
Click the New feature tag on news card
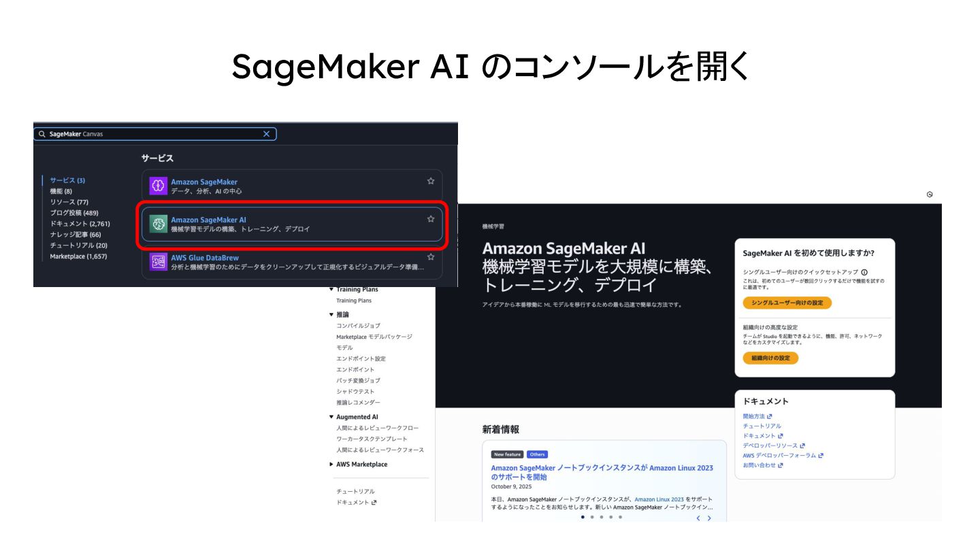(x=507, y=454)
